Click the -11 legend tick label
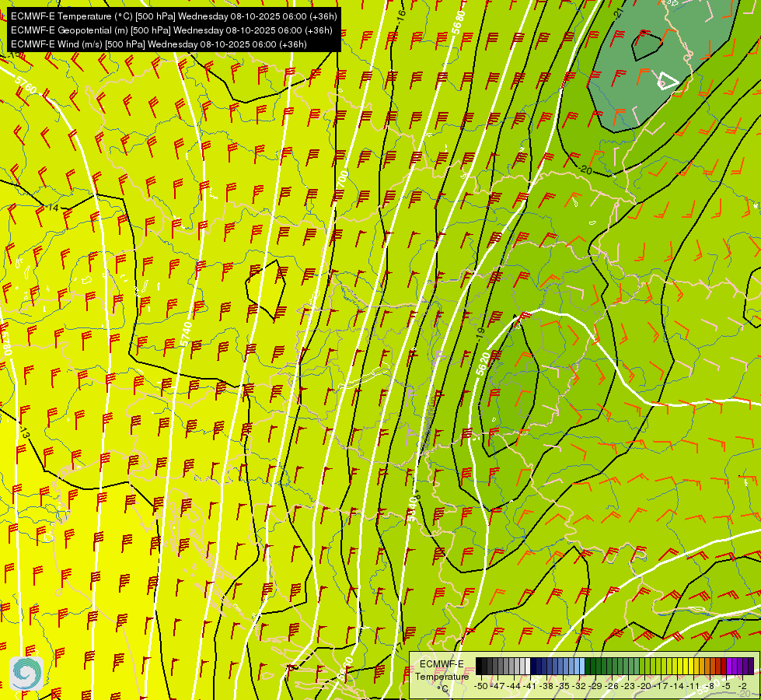This screenshot has height=700, width=761. (x=693, y=687)
